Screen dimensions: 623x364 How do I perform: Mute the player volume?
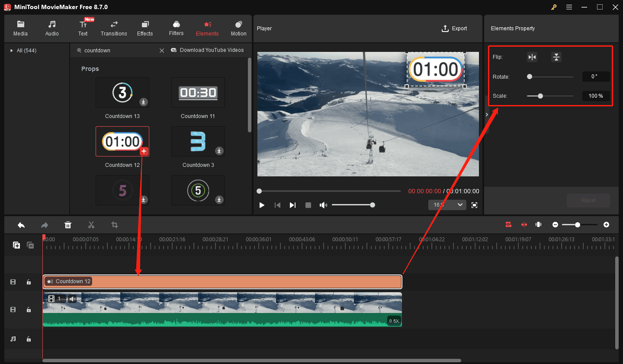tap(323, 205)
